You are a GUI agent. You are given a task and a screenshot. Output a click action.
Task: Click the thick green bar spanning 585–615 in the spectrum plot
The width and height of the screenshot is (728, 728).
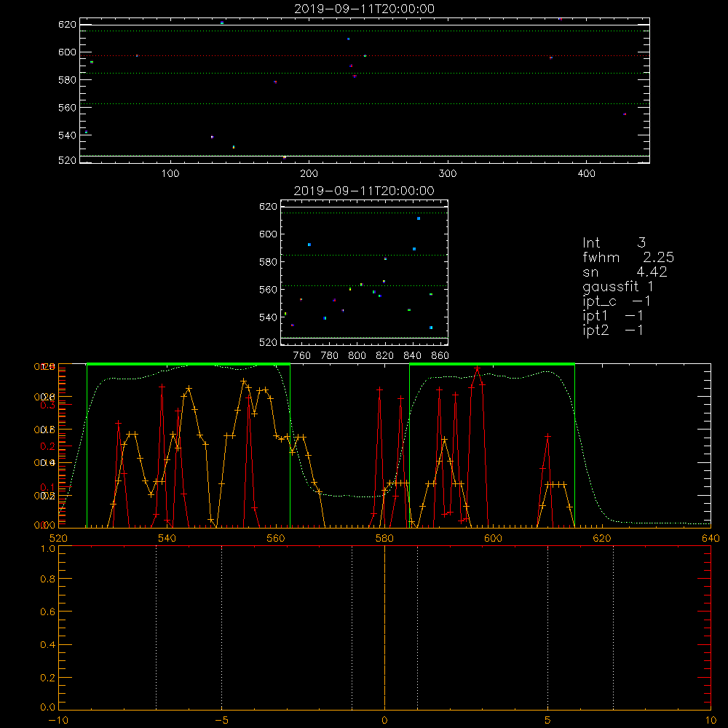(x=492, y=364)
